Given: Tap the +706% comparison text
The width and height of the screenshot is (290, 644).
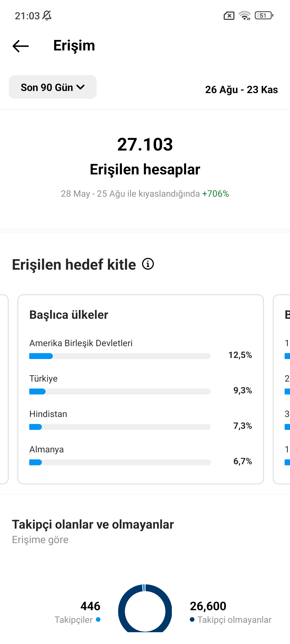Looking at the screenshot, I should point(216,193).
